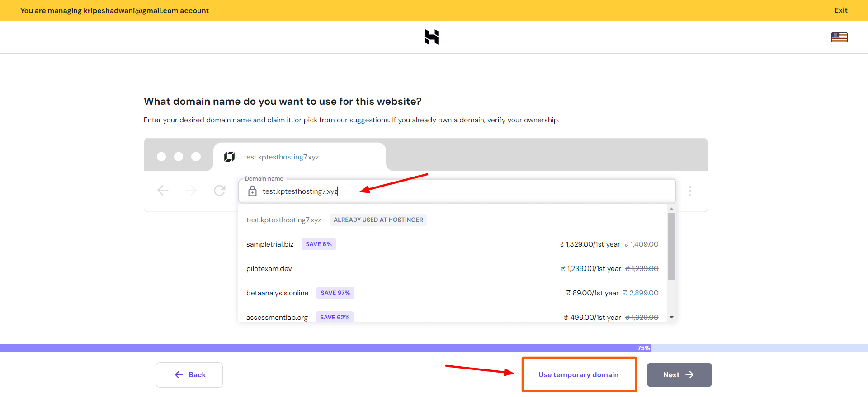Screen dimensions: 868x397
Task: Select the test.kptesthosting7.xyz browser tab
Action: (x=298, y=157)
